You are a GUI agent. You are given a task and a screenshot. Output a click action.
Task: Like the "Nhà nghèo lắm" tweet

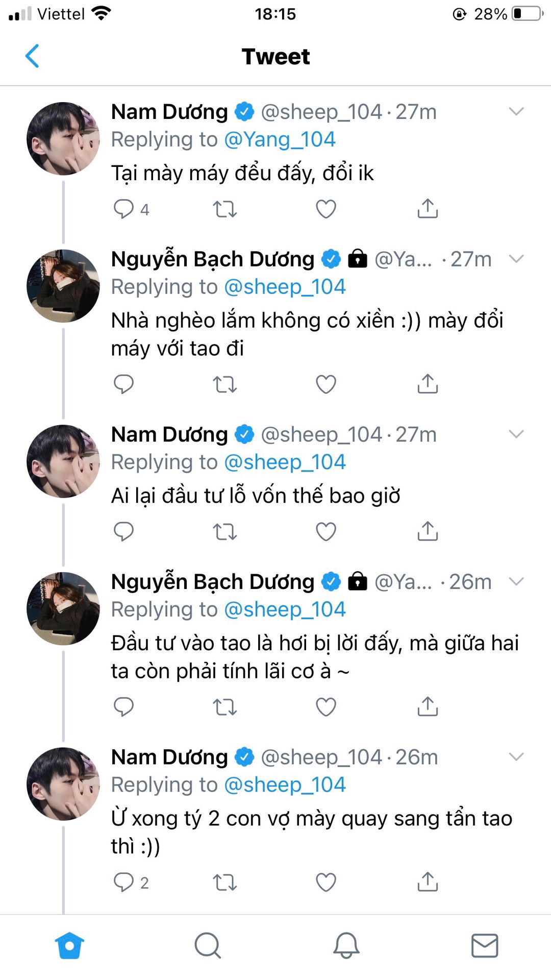pos(326,384)
